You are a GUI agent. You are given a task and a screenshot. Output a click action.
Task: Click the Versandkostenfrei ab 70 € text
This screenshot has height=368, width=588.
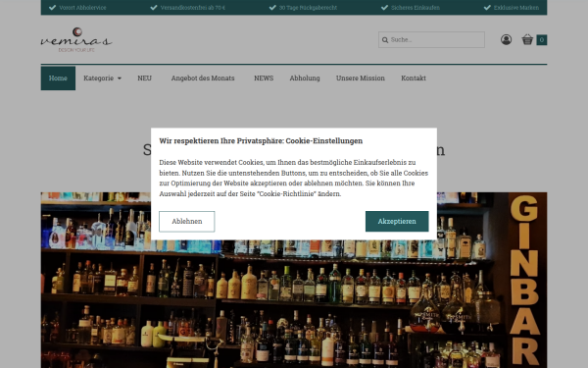click(x=193, y=8)
